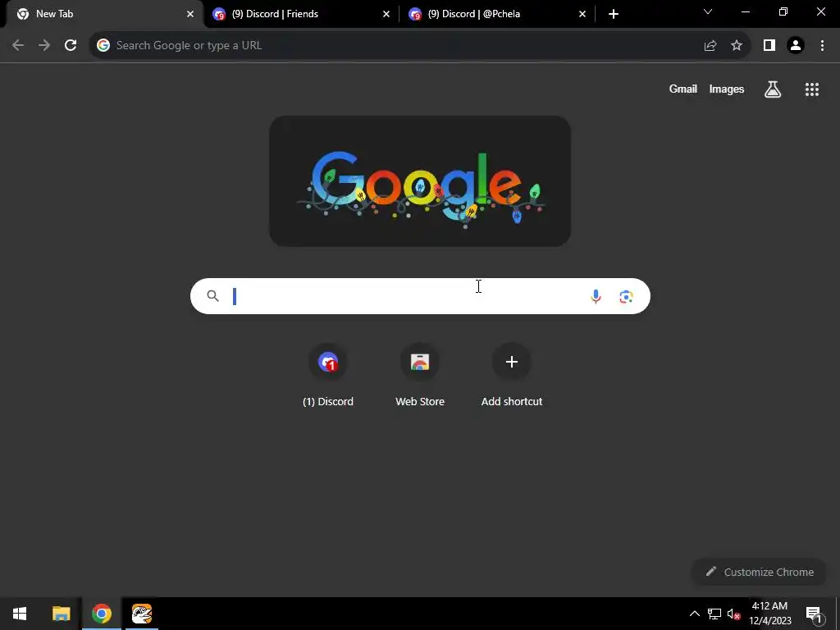The width and height of the screenshot is (840, 630).
Task: Open the Chrome three-dot menu
Action: [822, 46]
